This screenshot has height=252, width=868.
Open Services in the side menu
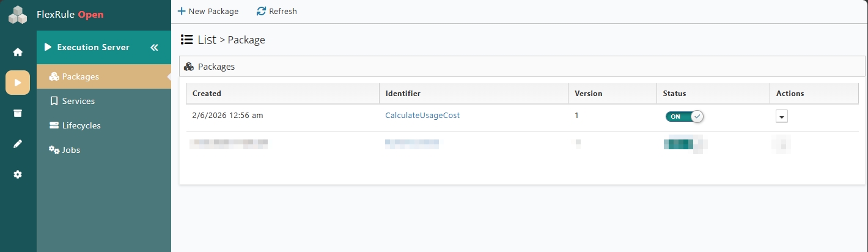pyautogui.click(x=104, y=101)
